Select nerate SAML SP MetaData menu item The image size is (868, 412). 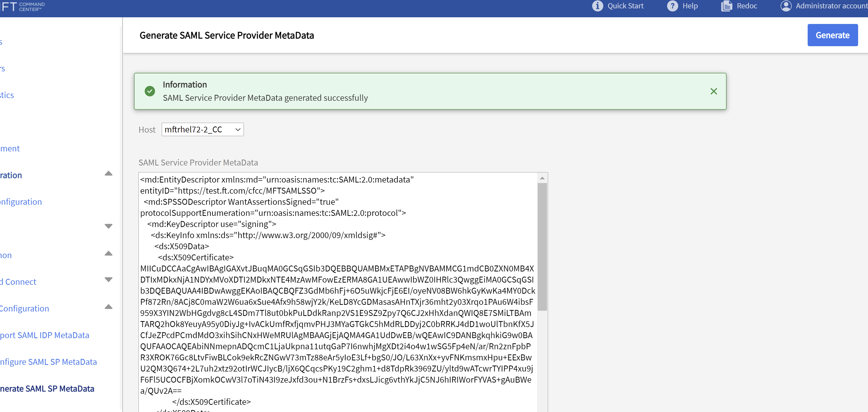click(x=47, y=389)
